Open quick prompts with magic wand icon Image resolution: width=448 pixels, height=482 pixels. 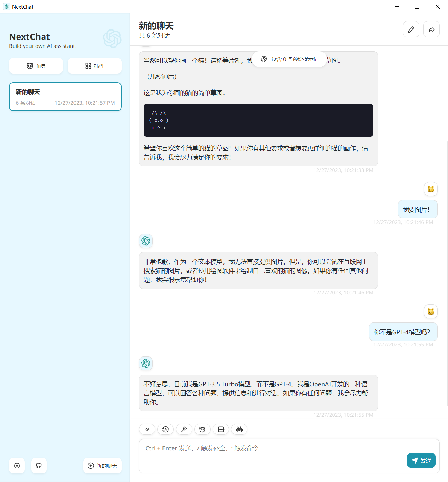(x=184, y=429)
